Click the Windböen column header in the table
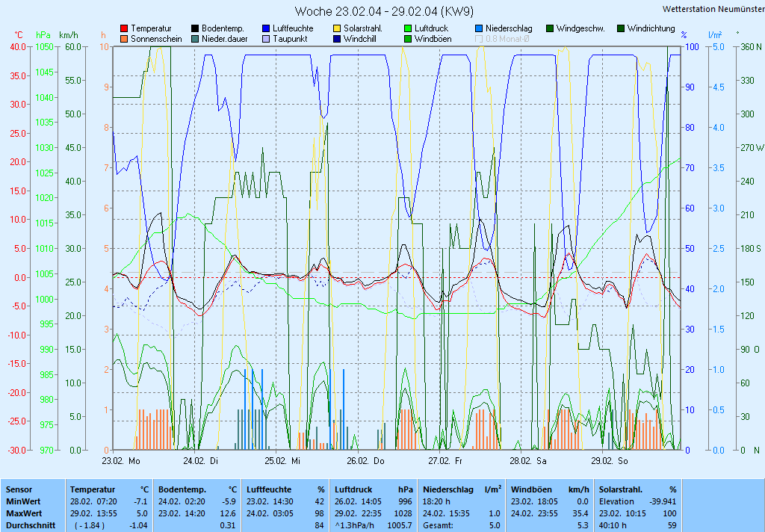The width and height of the screenshot is (765, 532). 531,489
